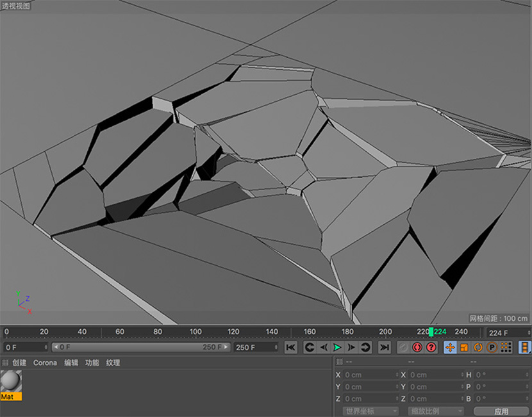Click the 250 F field stepper arrows
This screenshot has width=532, height=417.
276,347
